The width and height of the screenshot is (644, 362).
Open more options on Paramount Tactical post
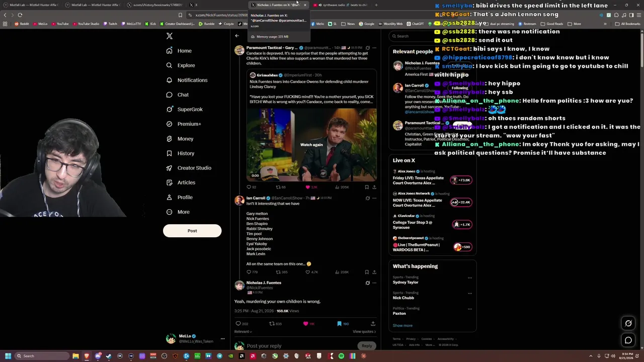(374, 48)
